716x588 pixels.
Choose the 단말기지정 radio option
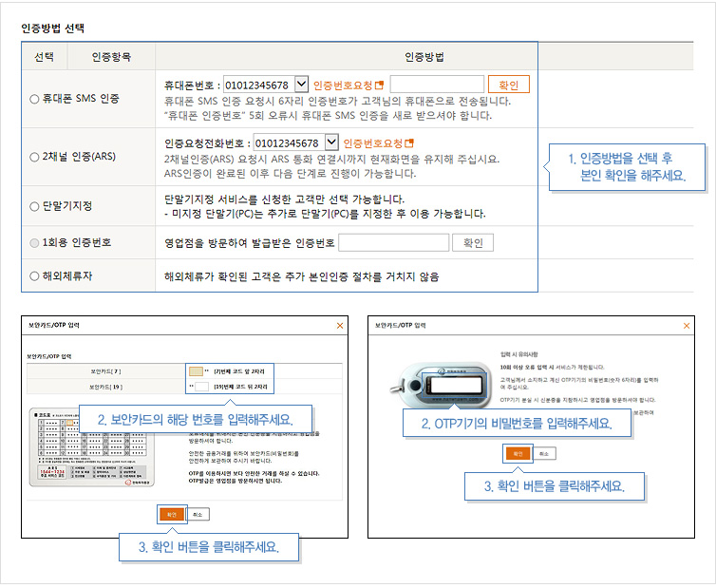tap(35, 205)
